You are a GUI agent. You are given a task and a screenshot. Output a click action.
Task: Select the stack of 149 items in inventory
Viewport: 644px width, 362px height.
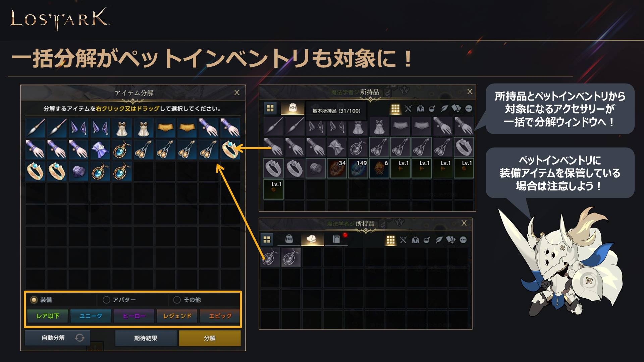[x=358, y=168]
